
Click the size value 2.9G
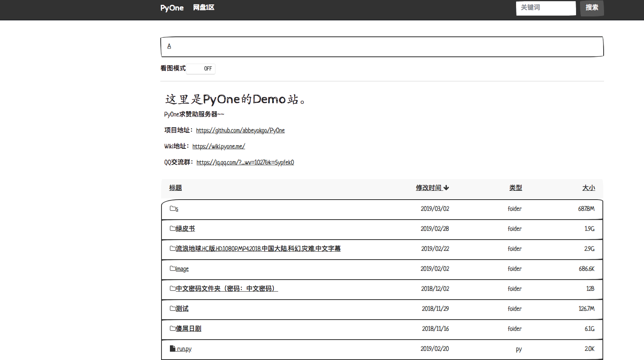pos(590,248)
